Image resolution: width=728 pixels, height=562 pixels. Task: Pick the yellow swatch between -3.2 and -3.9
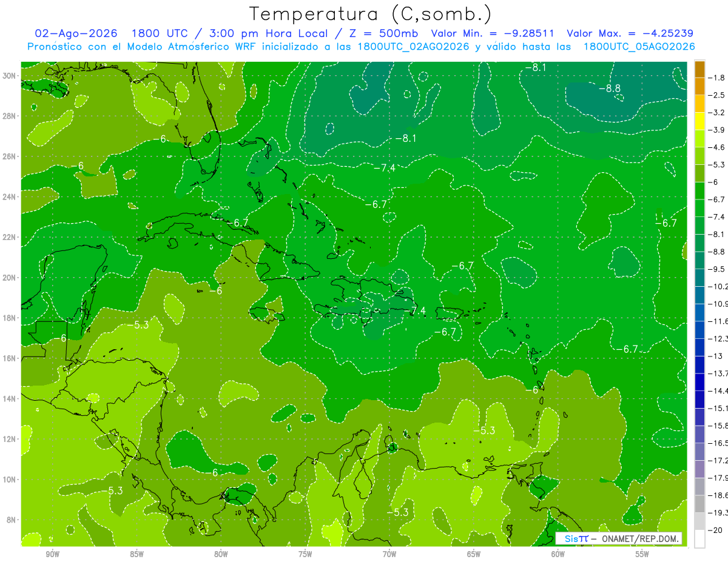[x=699, y=121]
